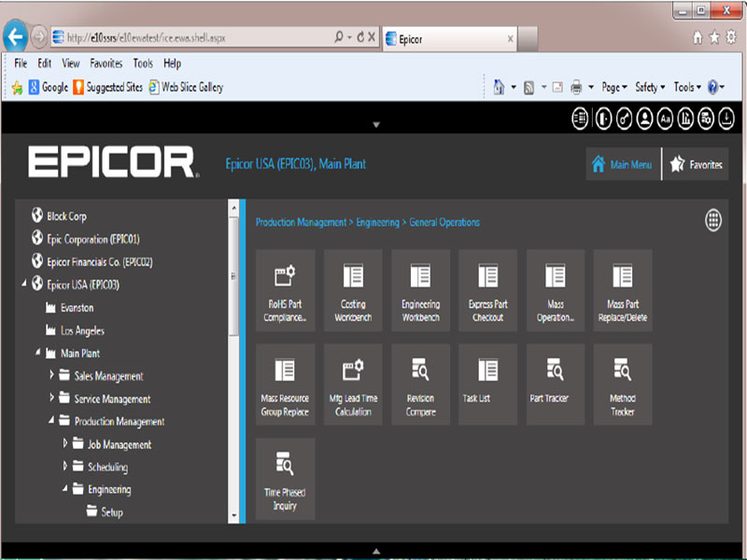747x560 pixels.
Task: Open the Task List tile
Action: (487, 385)
